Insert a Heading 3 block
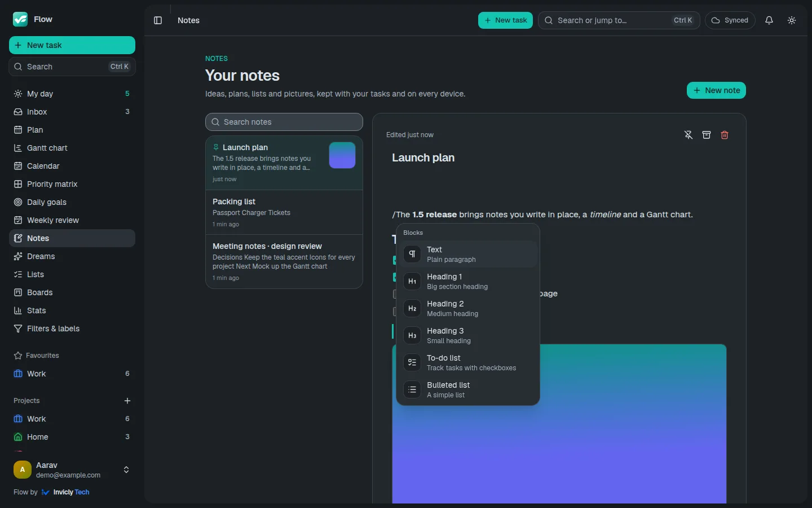This screenshot has width=812, height=508. 468,335
